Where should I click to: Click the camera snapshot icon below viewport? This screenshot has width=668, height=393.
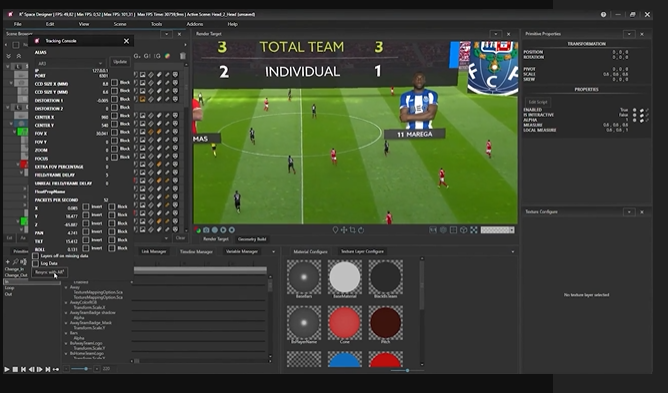(206, 230)
